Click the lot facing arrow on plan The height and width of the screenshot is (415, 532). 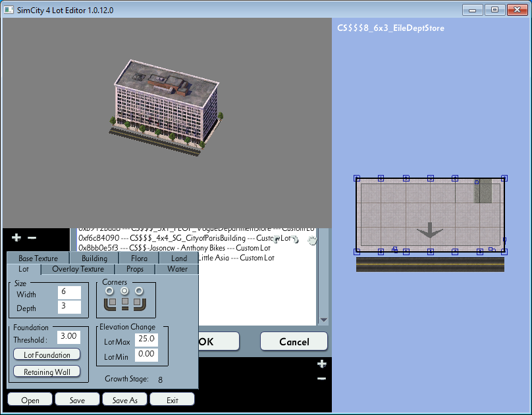point(430,230)
